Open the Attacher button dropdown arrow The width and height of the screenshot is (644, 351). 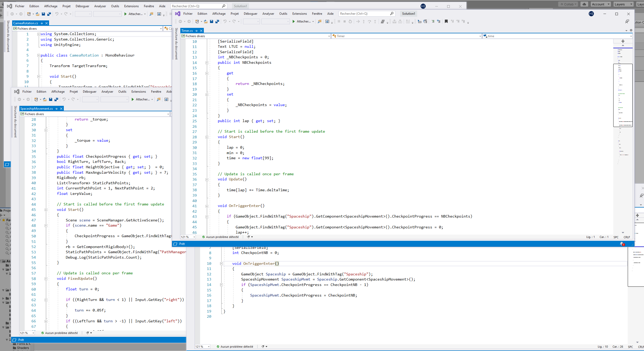click(313, 21)
